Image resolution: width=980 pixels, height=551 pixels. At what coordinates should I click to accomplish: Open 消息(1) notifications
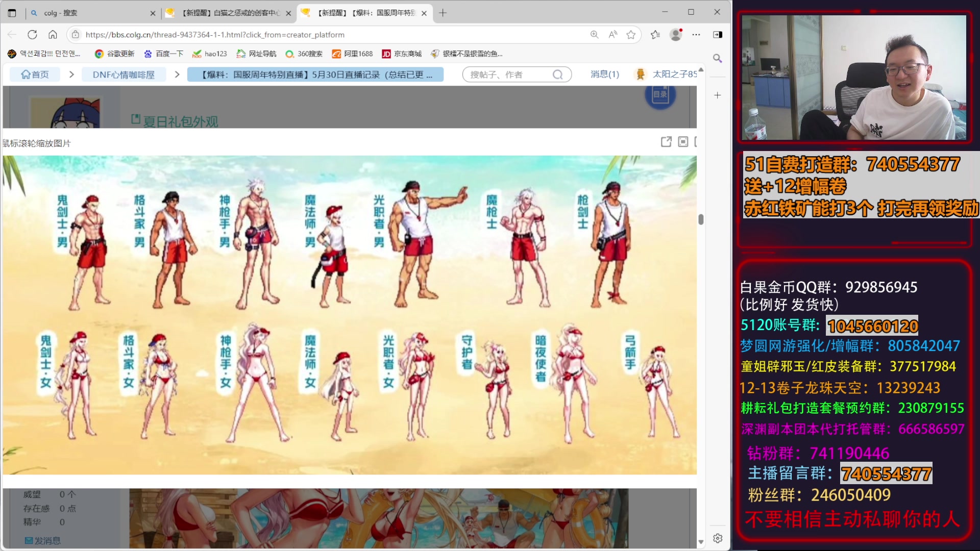point(605,74)
